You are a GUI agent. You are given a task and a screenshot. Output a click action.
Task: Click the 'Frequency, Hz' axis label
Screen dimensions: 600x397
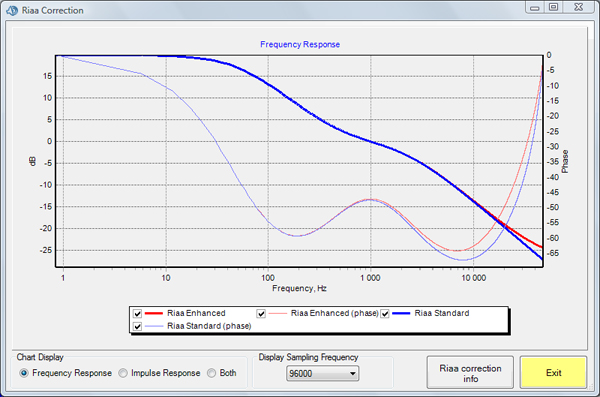(299, 288)
